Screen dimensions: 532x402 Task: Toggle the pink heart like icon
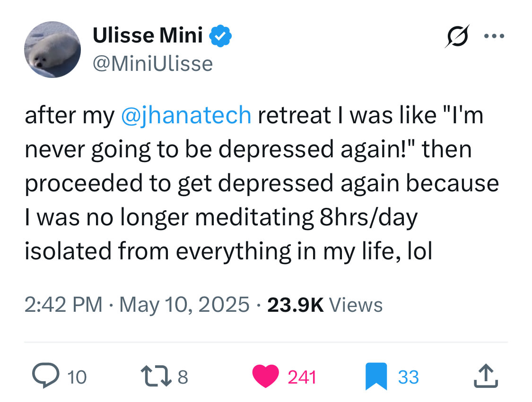[266, 376]
